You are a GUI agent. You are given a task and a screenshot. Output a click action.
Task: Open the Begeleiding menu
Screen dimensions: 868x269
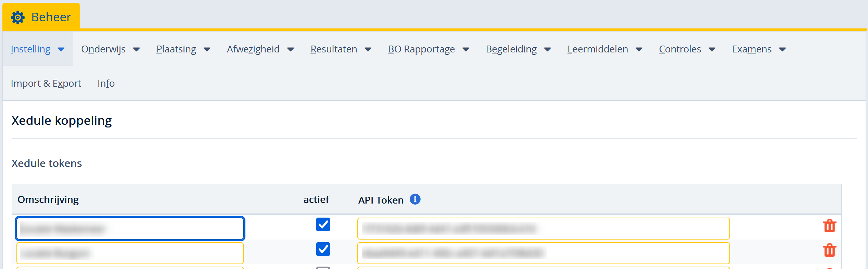point(511,49)
